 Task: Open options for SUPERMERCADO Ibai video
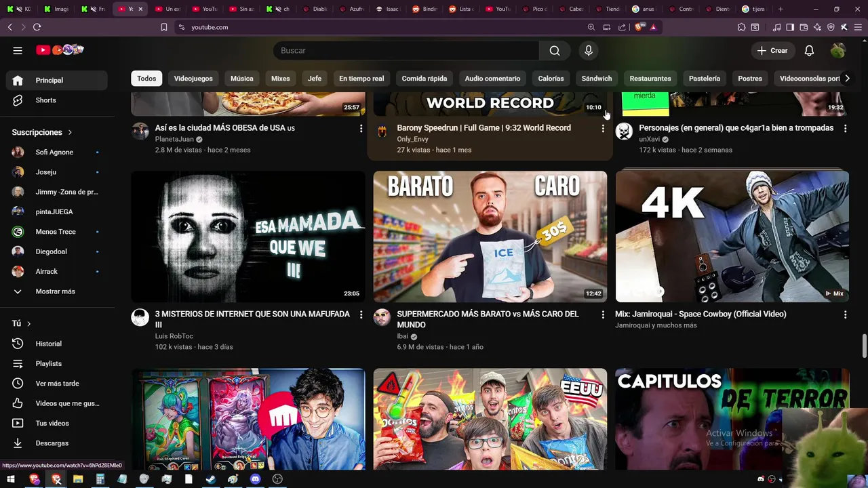click(603, 314)
